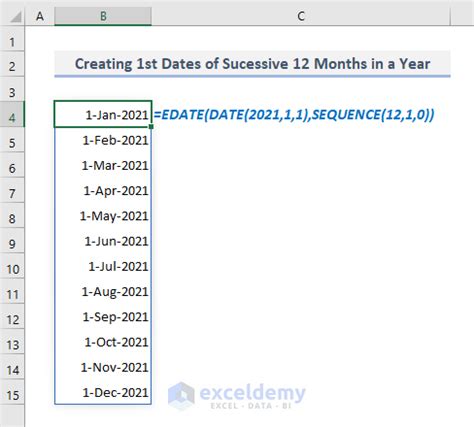Viewport: 474px width, 427px height.
Task: Select column B header
Action: 103,16
